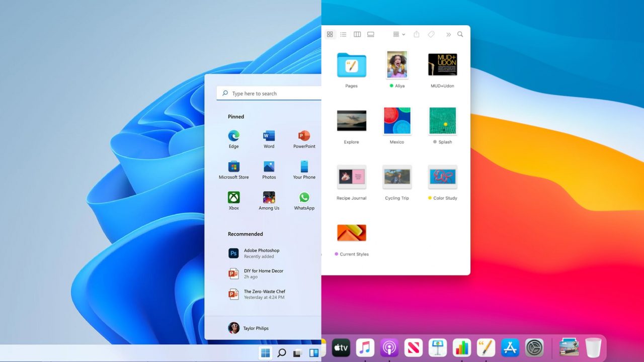
Task: Open the Tags icon in Finder toolbar
Action: (431, 34)
